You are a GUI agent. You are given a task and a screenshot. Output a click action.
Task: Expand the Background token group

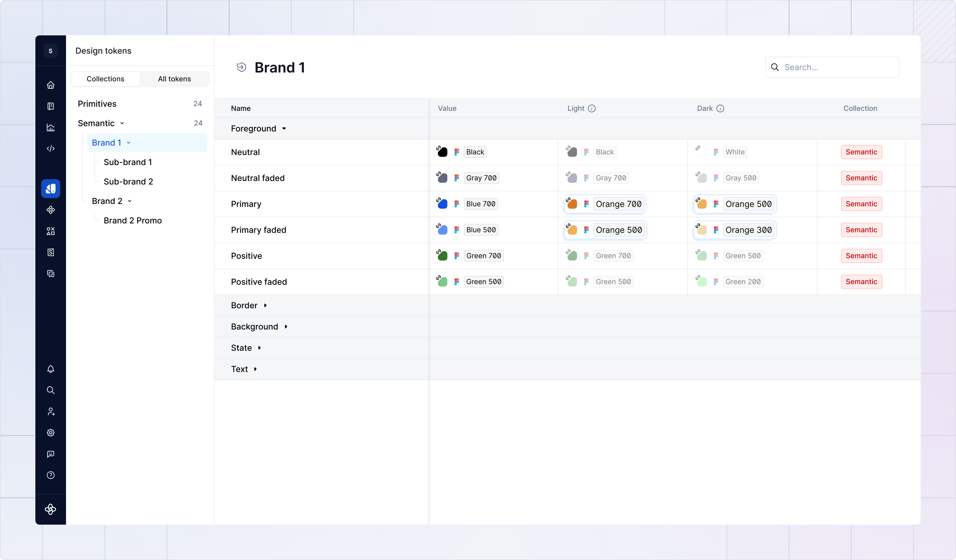click(x=286, y=327)
